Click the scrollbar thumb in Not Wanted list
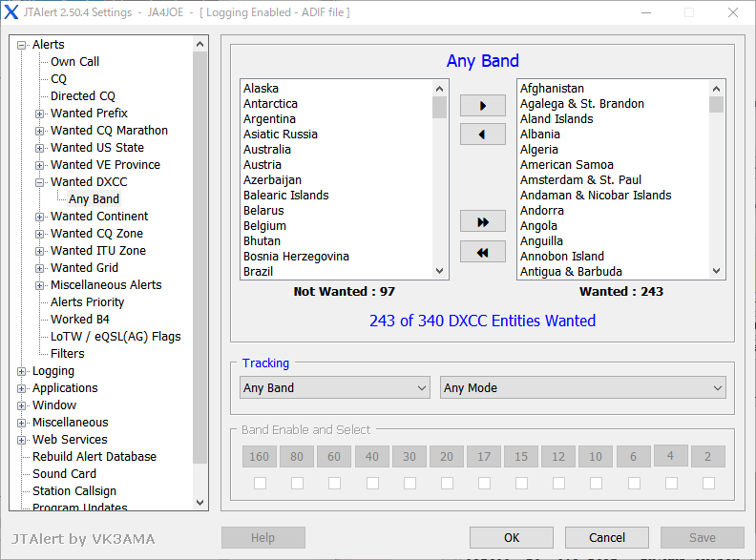The width and height of the screenshot is (756, 560). point(439,108)
